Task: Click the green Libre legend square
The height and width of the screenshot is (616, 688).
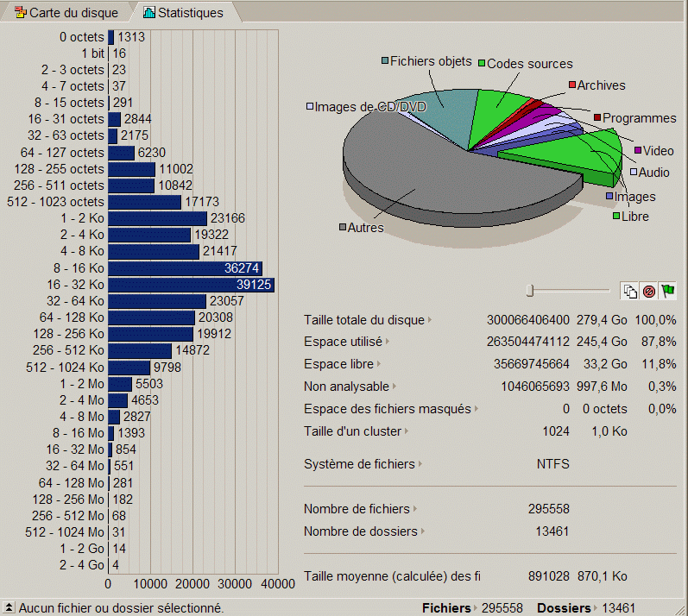Action: 615,217
